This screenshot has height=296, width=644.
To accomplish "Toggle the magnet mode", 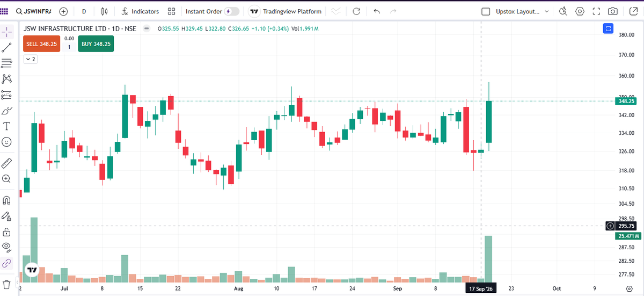I will click(6, 200).
